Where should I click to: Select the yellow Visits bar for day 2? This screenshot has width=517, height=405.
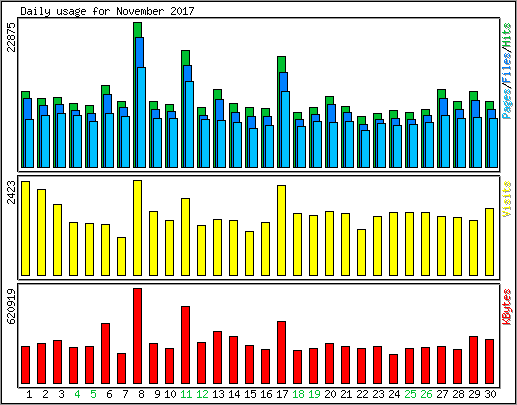coord(42,232)
